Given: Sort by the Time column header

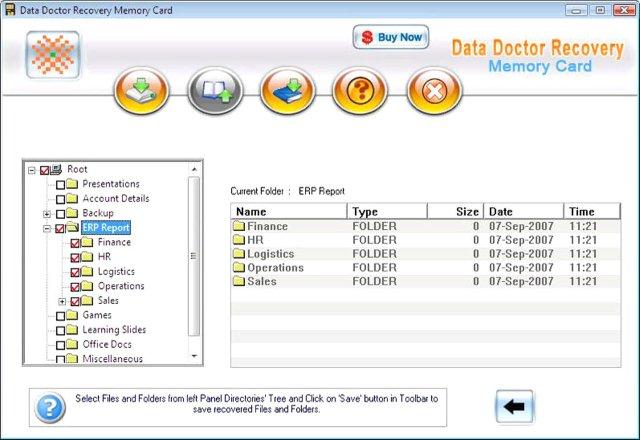Looking at the screenshot, I should (592, 211).
